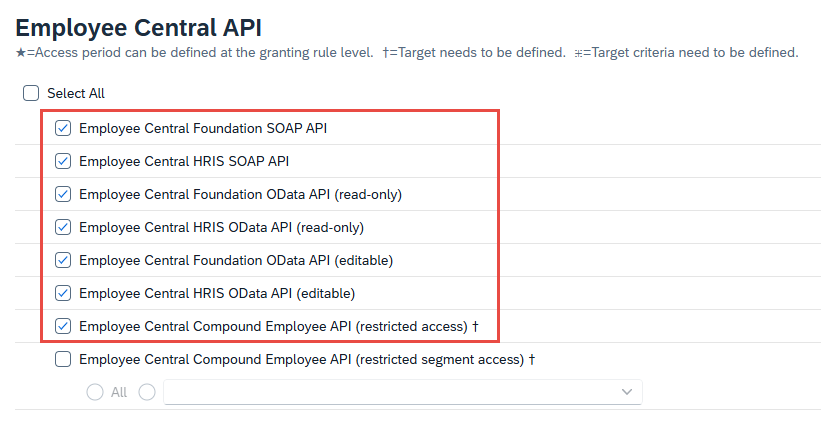Image resolution: width=821 pixels, height=424 pixels.
Task: Choose the radio button beside the dropdown field
Action: pyautogui.click(x=147, y=392)
